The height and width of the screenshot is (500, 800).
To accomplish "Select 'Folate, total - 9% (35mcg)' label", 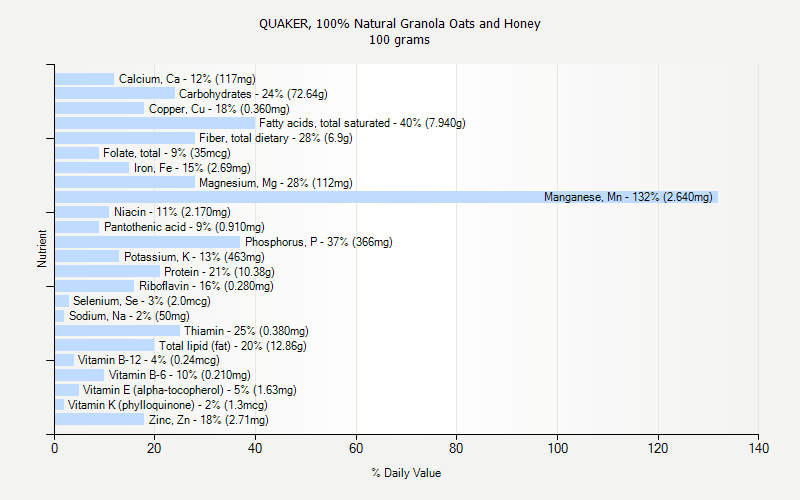I will tap(167, 153).
